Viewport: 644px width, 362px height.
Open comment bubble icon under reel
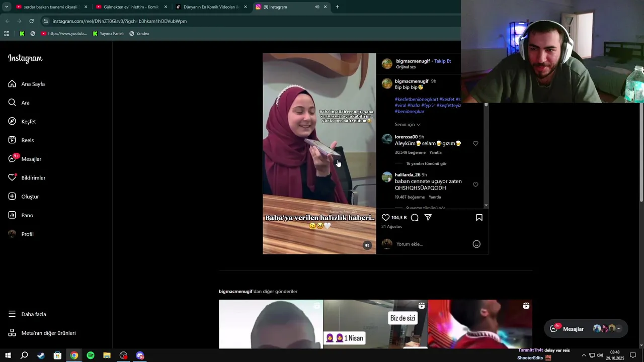(415, 218)
